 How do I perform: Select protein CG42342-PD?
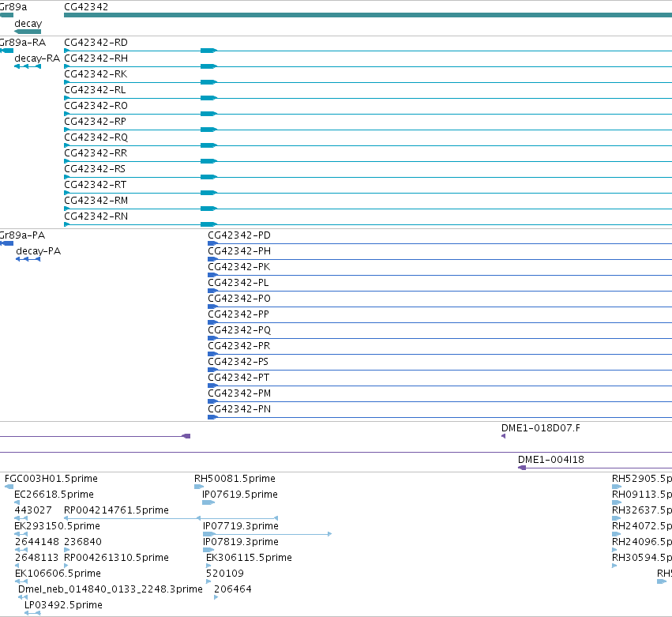(x=239, y=235)
